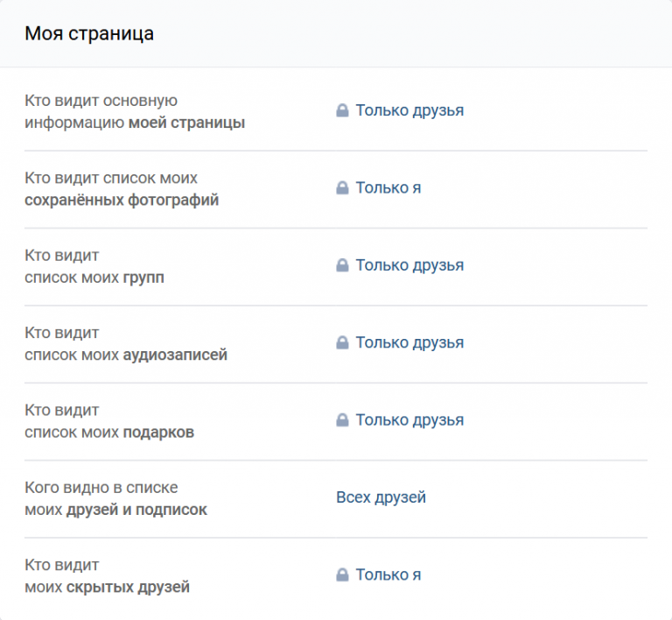Open 'Только я' dropdown for сохранённых фотографий
This screenshot has width=672, height=620.
coord(388,187)
